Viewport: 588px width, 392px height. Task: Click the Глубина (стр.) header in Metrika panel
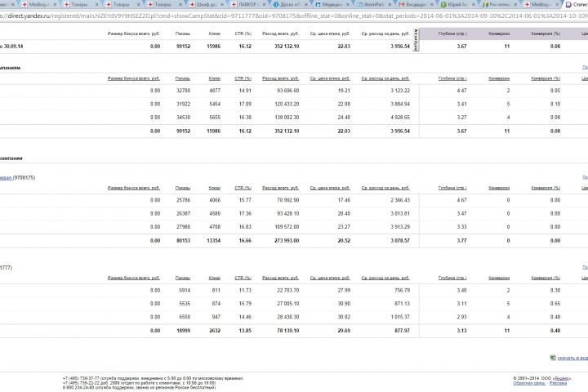coord(452,33)
